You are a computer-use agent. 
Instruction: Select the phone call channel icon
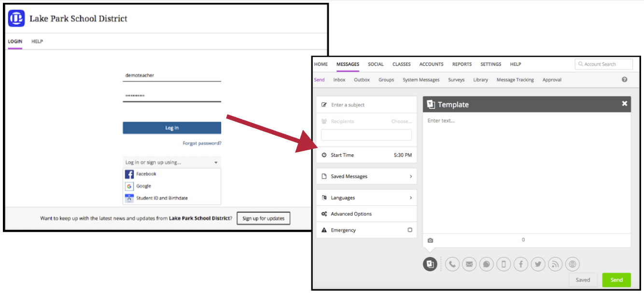click(x=452, y=264)
